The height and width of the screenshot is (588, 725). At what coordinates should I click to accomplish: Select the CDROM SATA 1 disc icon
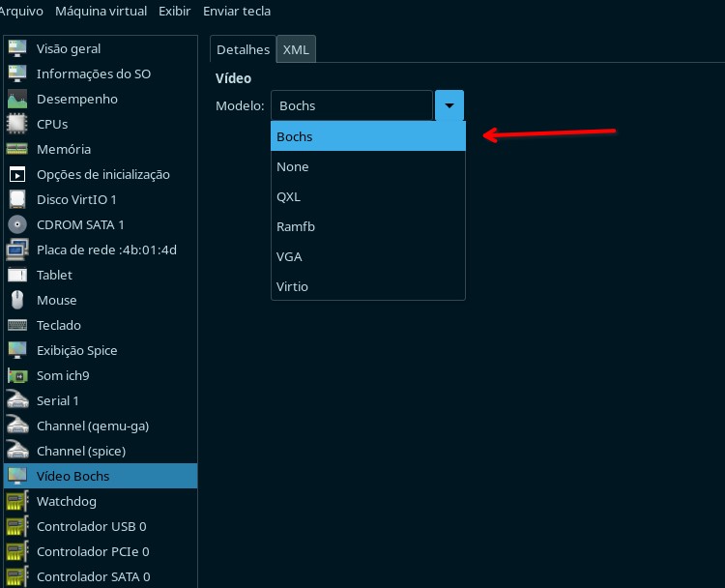[x=17, y=224]
